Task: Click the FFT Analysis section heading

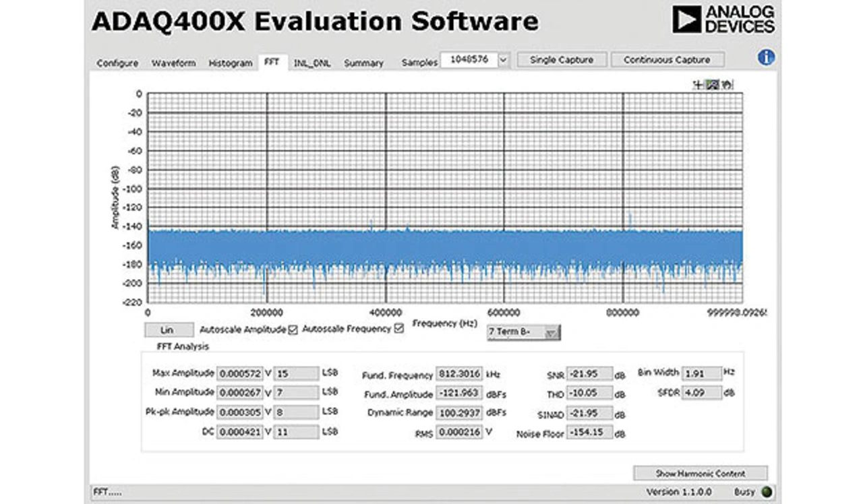Action: [183, 346]
